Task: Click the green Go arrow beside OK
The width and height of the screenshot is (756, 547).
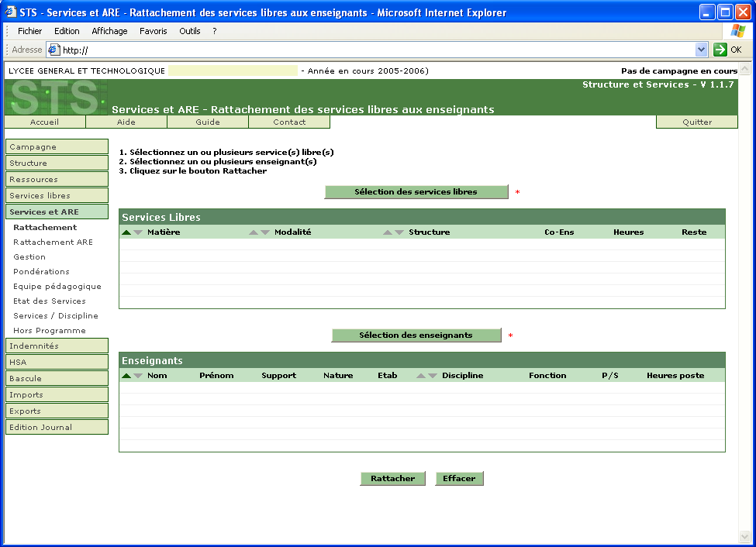Action: [x=720, y=50]
